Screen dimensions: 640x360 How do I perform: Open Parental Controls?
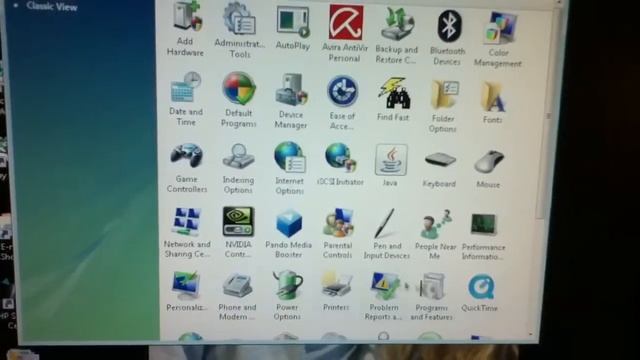tap(338, 224)
